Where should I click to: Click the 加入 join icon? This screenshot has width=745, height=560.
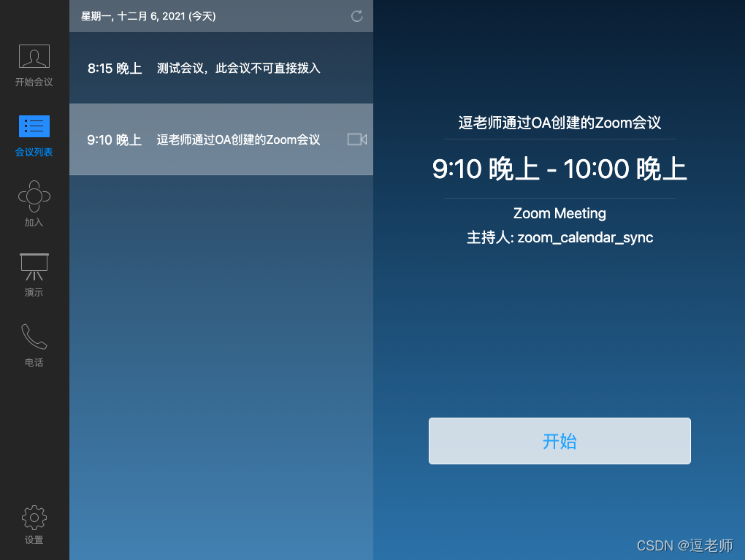pos(34,196)
